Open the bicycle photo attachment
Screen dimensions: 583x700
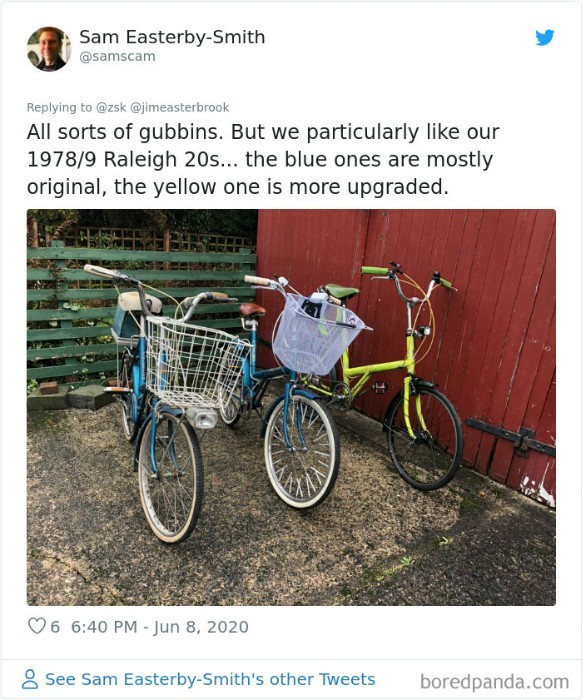291,407
